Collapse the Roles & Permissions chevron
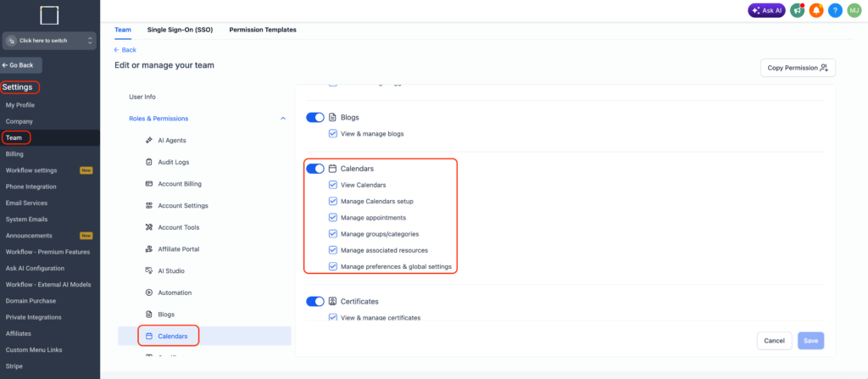This screenshot has width=868, height=379. coord(283,119)
